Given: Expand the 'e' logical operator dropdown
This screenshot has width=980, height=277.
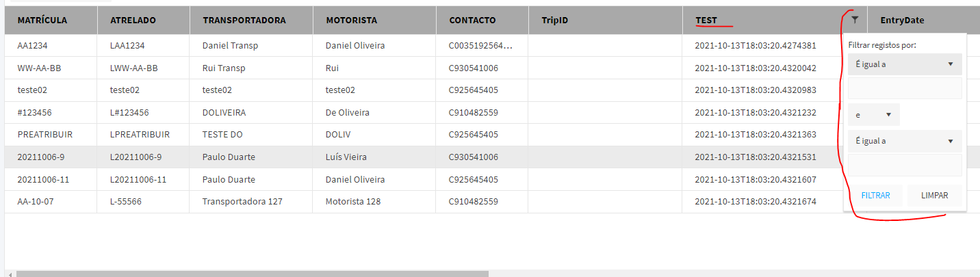Looking at the screenshot, I should tap(873, 115).
